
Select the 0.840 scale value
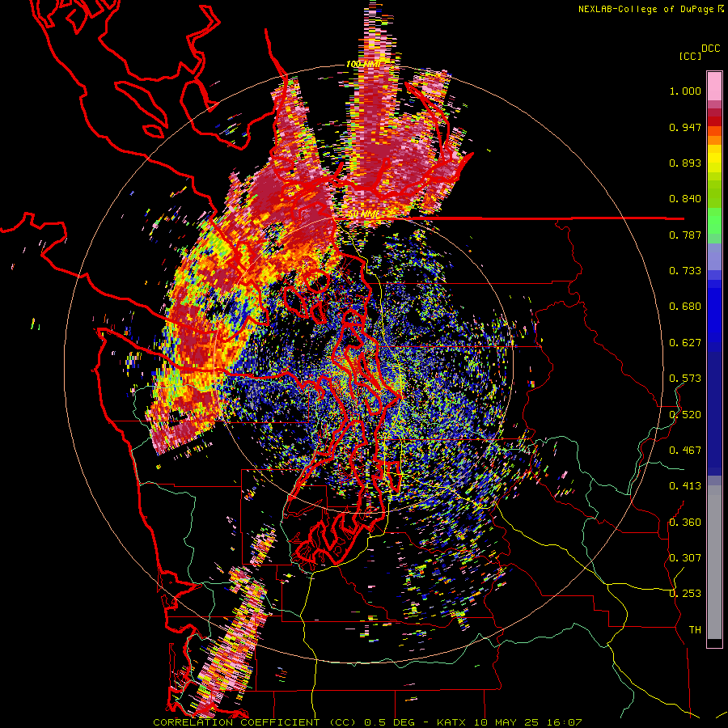coord(685,199)
